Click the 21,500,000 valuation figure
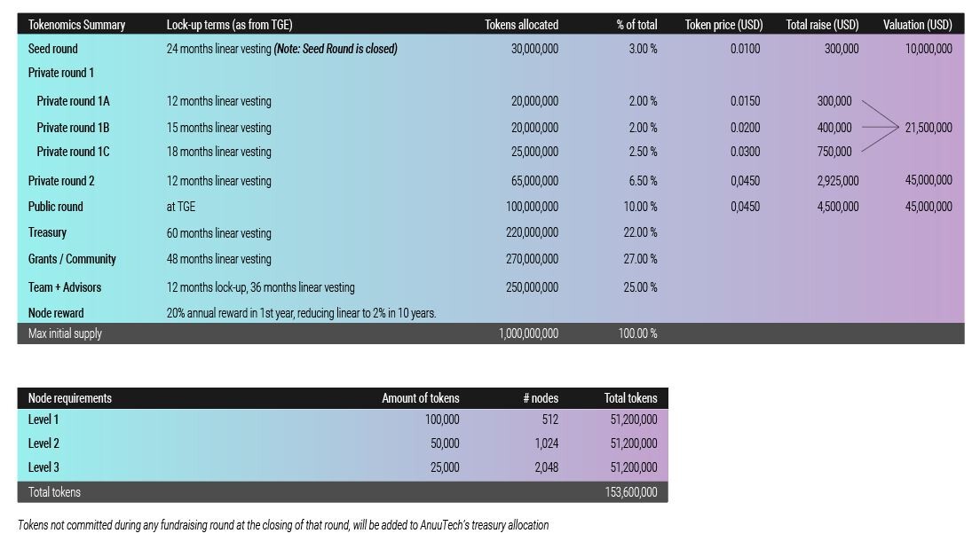Viewport: 980px width, 557px height. 929,128
